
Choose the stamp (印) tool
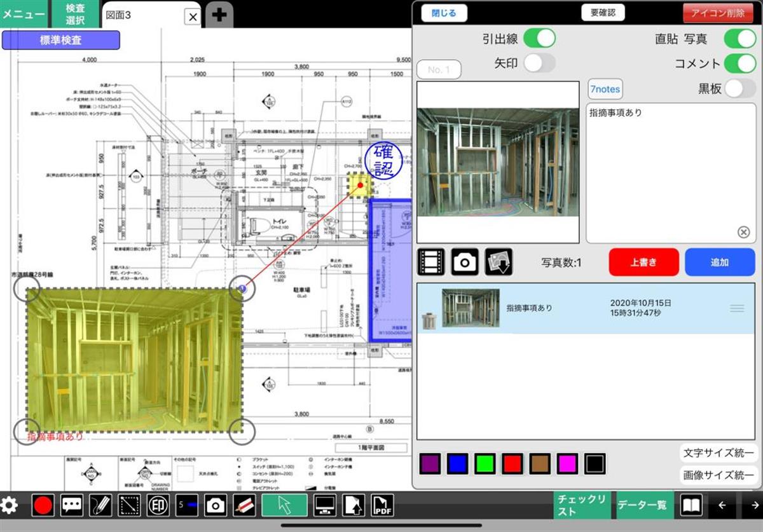pos(158,506)
